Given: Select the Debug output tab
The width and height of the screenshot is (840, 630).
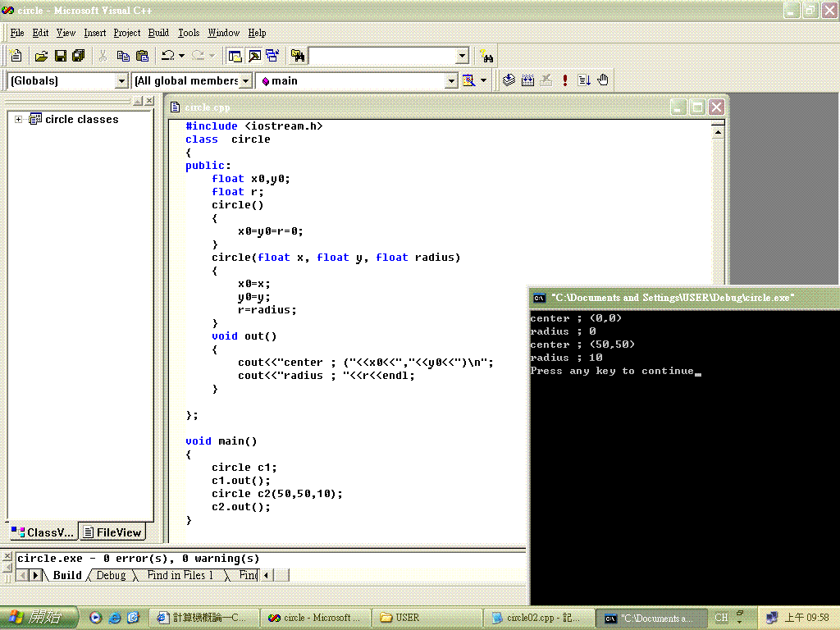Looking at the screenshot, I should point(111,575).
